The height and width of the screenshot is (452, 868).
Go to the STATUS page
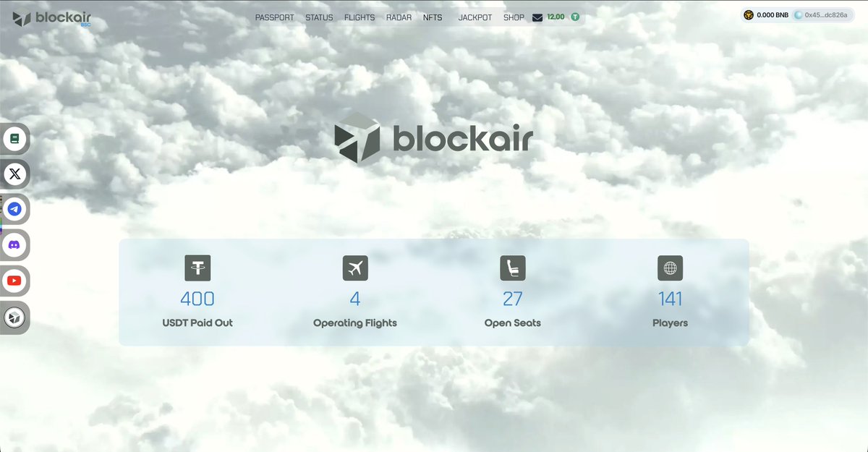tap(319, 17)
